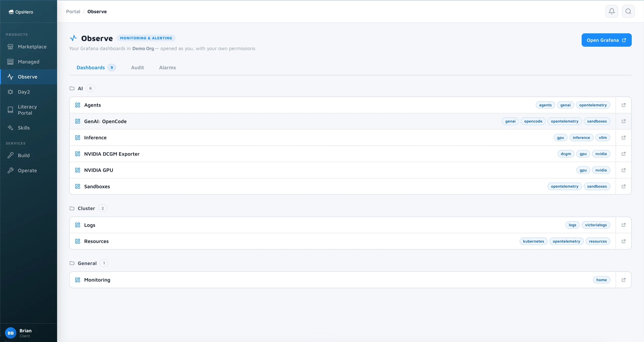644x342 pixels.
Task: Switch to the Audit tab
Action: pyautogui.click(x=137, y=68)
